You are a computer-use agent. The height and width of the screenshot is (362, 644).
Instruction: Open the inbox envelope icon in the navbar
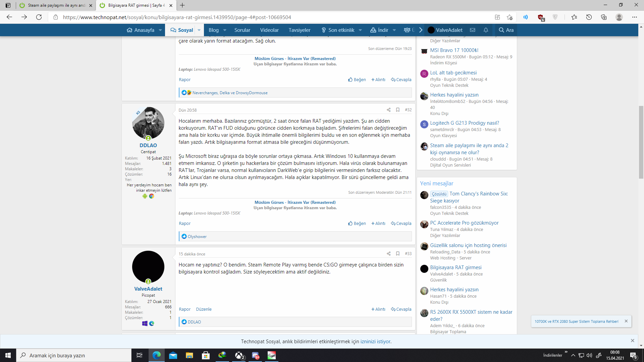point(473,30)
